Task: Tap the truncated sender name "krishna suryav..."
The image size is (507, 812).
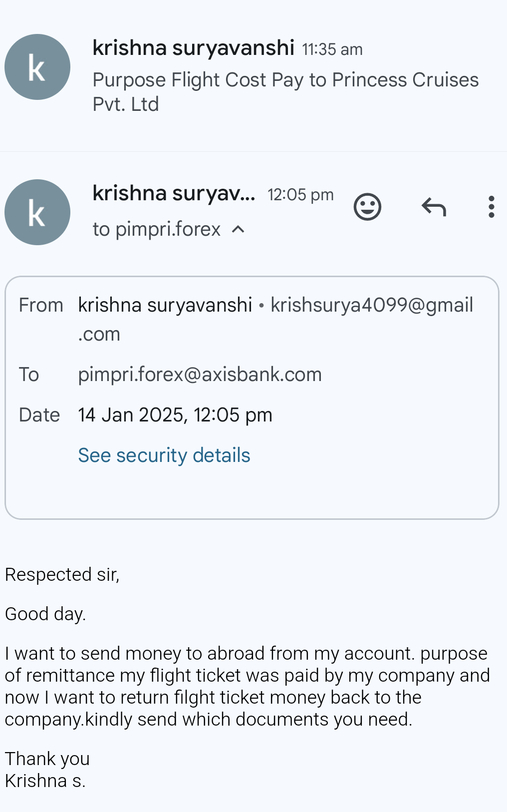Action: (174, 193)
